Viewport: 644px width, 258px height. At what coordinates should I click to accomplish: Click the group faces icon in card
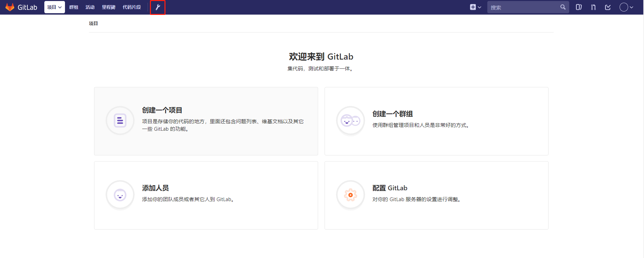pyautogui.click(x=351, y=121)
